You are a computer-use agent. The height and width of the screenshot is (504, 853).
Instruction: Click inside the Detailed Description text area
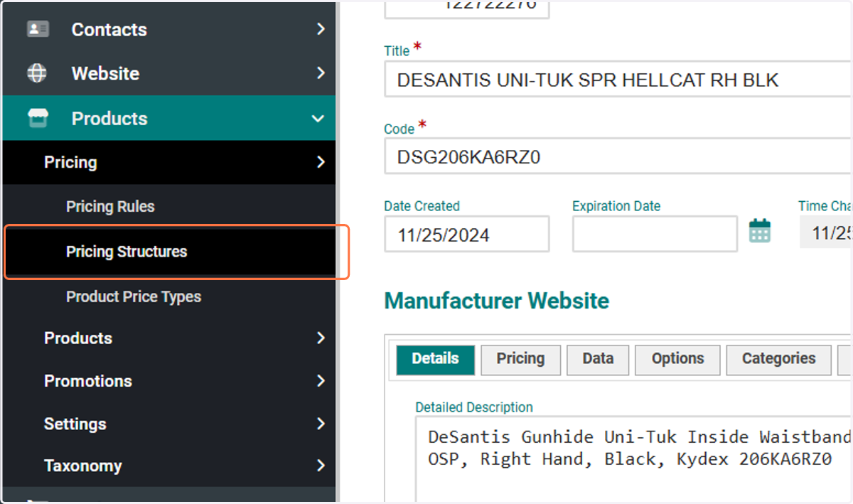coord(635,459)
